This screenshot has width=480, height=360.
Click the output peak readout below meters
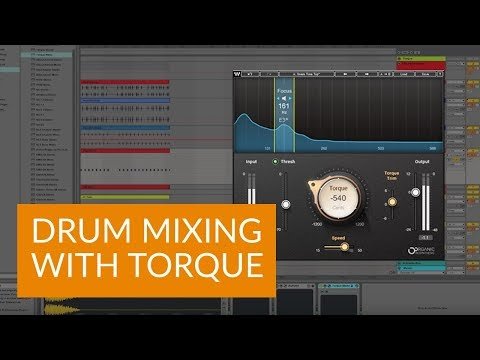point(426,237)
